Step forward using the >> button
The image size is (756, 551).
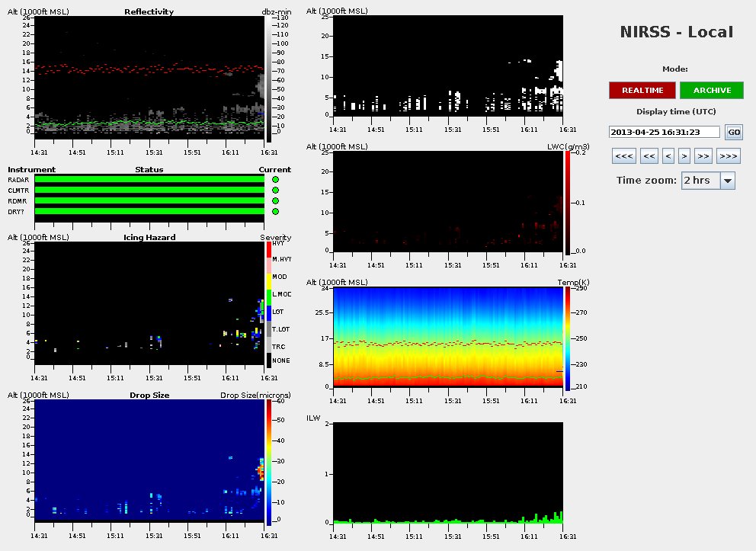tap(703, 156)
